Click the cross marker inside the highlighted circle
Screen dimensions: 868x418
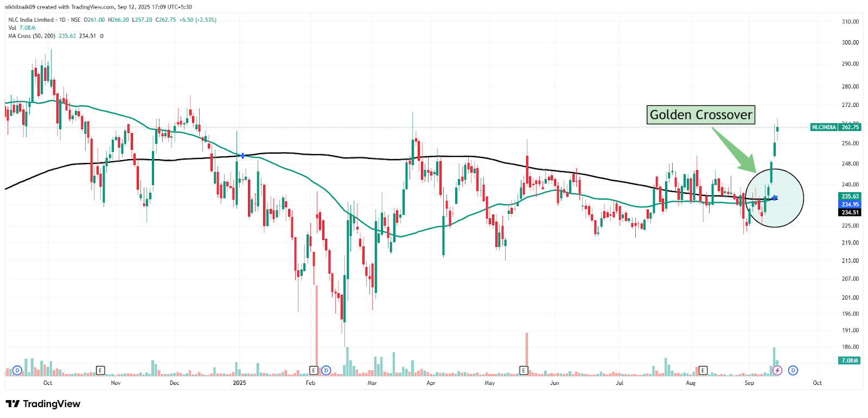tap(775, 198)
